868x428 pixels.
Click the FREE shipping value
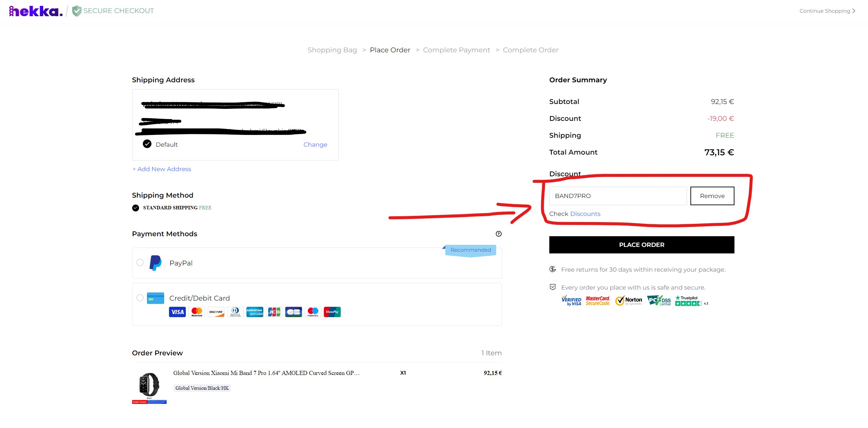[725, 135]
